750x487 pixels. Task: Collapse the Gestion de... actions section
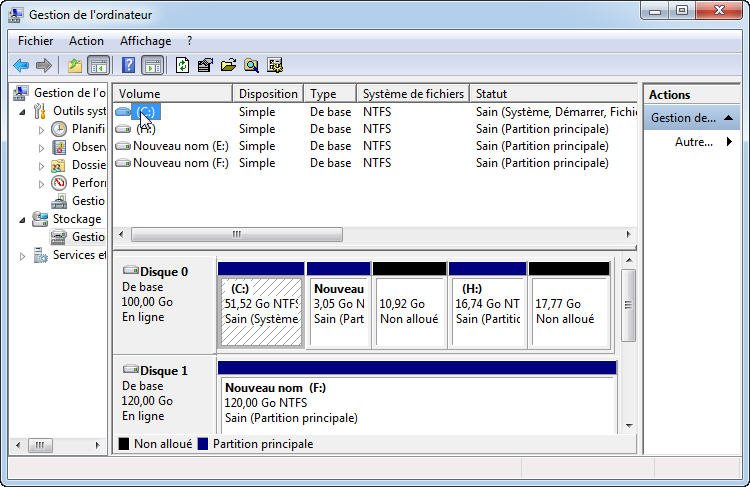(728, 118)
